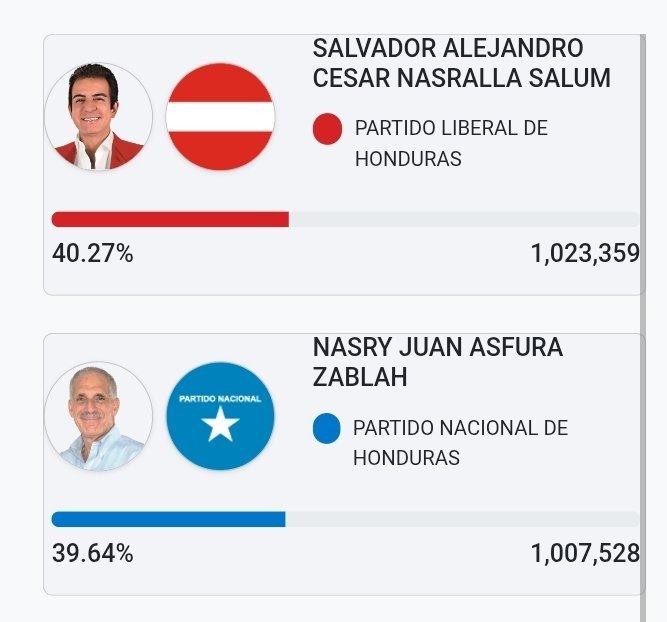Select the Salvador Alejandro Cesar Nasralla Salum name

pos(461,63)
